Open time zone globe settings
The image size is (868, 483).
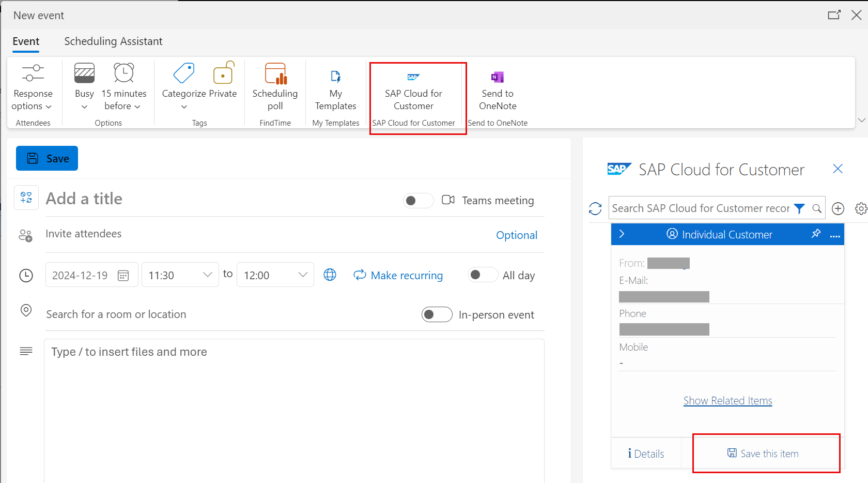click(330, 275)
